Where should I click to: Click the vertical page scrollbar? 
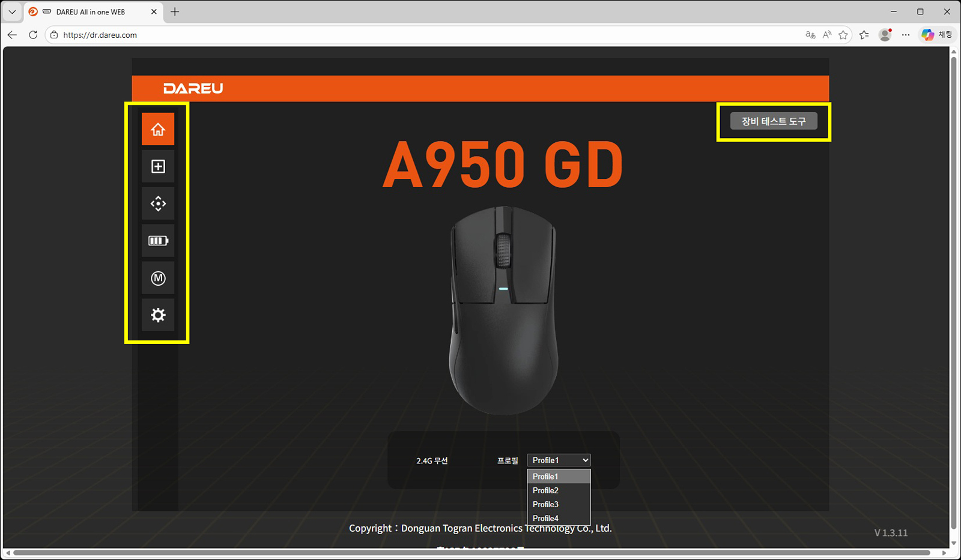tap(953, 294)
